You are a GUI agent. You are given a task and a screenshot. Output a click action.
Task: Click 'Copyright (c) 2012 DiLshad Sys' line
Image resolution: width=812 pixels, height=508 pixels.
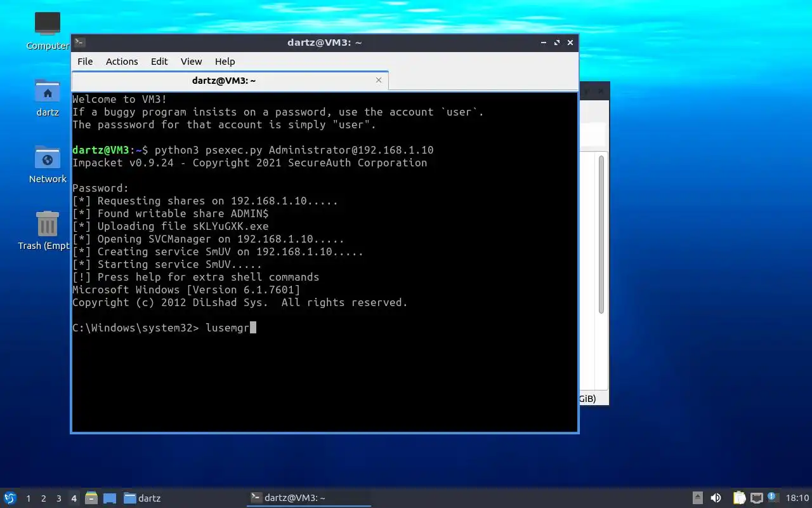coord(240,302)
